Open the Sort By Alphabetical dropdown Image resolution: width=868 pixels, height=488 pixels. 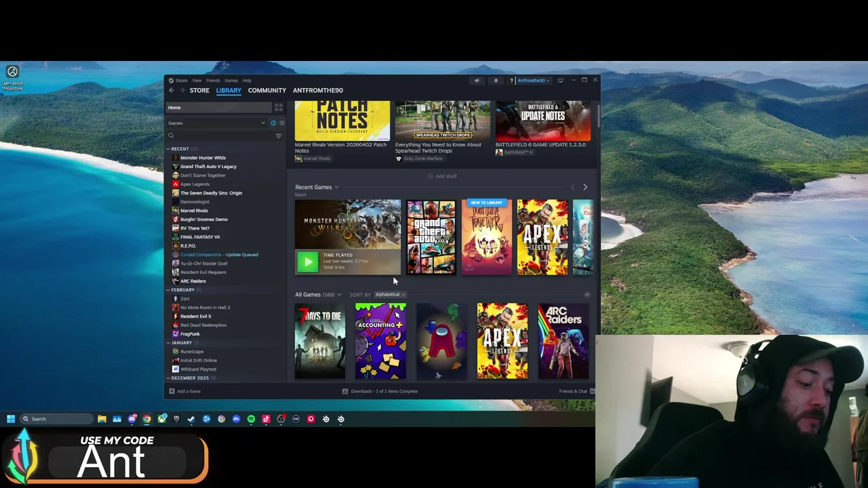[390, 295]
